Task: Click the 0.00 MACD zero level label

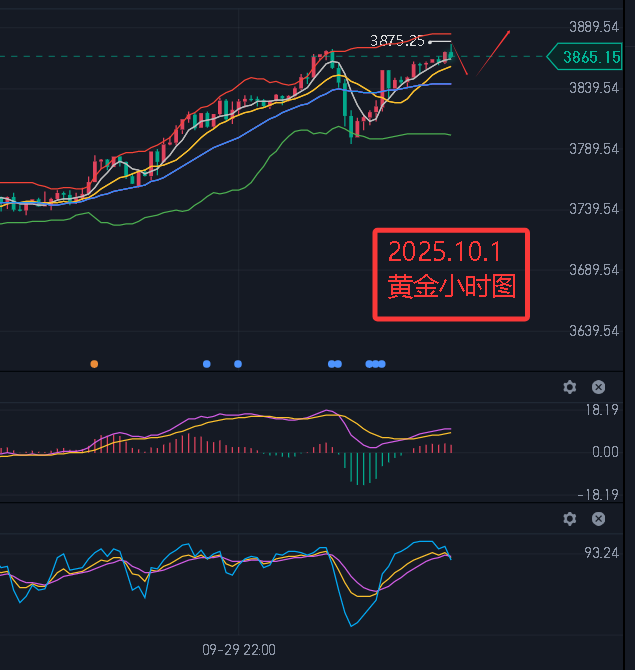Action: [605, 452]
